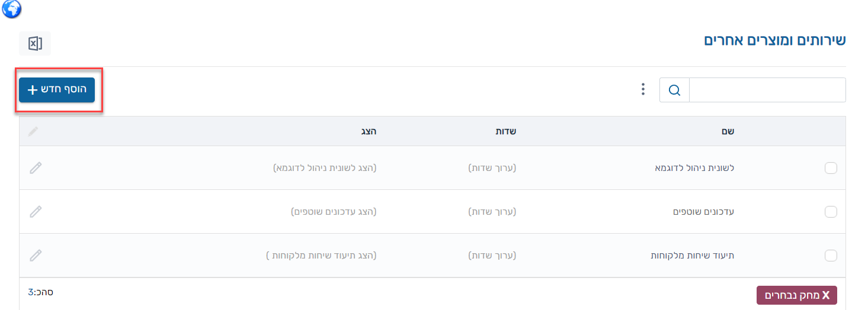Edit row לשונית ניהול לדוגמא with pencil icon
This screenshot has width=868, height=310.
point(36,168)
